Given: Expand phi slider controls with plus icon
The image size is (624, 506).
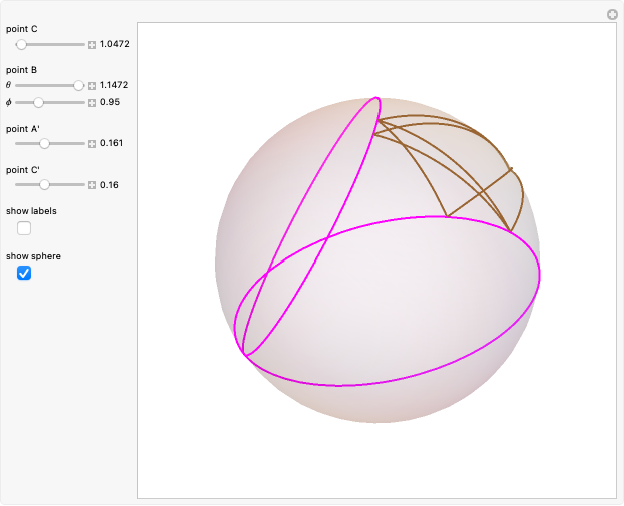Looking at the screenshot, I should point(92,103).
